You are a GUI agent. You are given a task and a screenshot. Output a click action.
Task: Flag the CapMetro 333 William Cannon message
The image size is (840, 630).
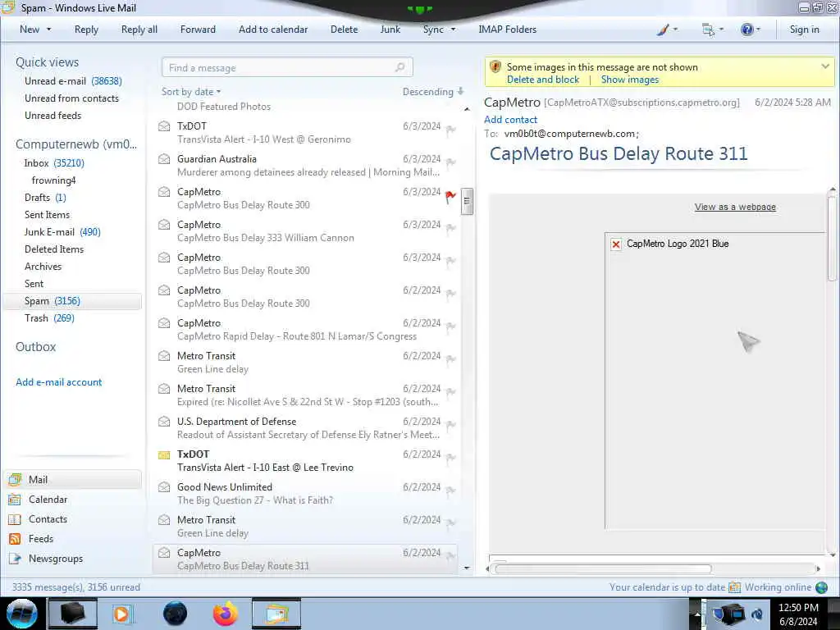(450, 229)
